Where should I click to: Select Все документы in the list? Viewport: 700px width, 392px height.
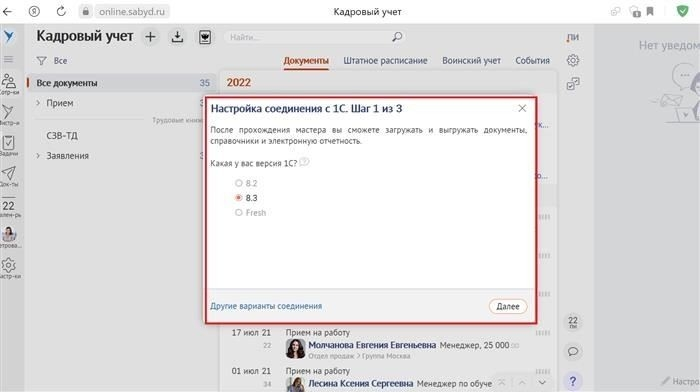[x=121, y=83]
